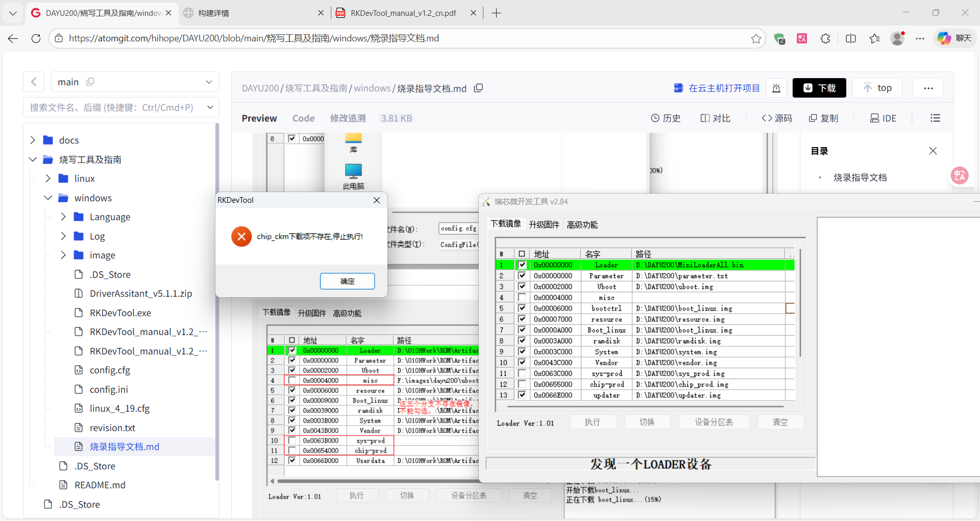Copy branch name next to main

(x=90, y=82)
